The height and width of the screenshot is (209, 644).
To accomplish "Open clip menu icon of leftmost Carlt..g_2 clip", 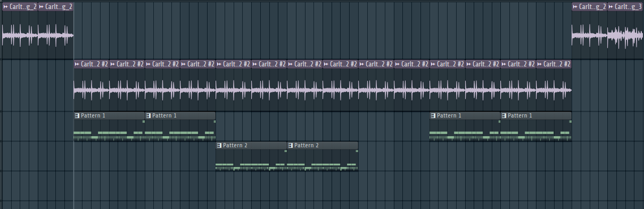I will point(5,7).
